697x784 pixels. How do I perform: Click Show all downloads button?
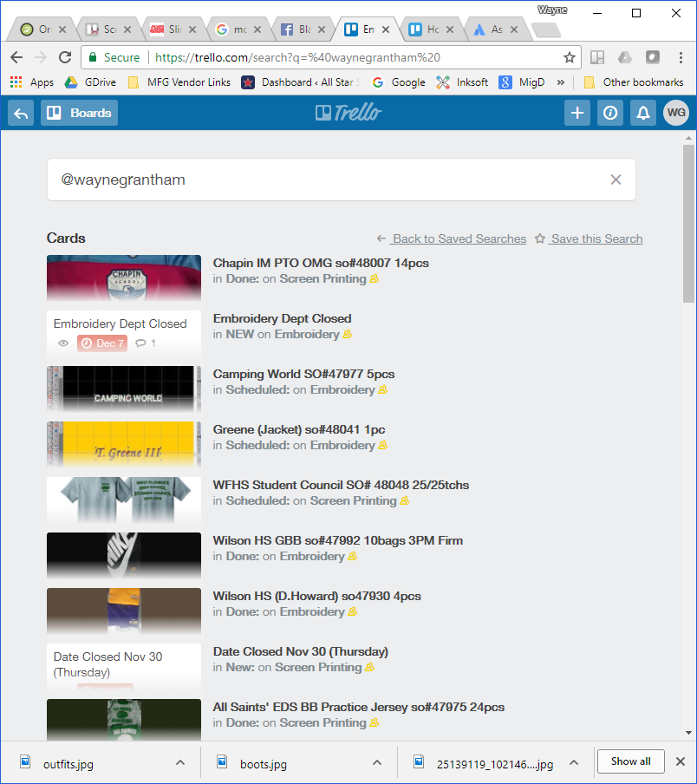630,761
